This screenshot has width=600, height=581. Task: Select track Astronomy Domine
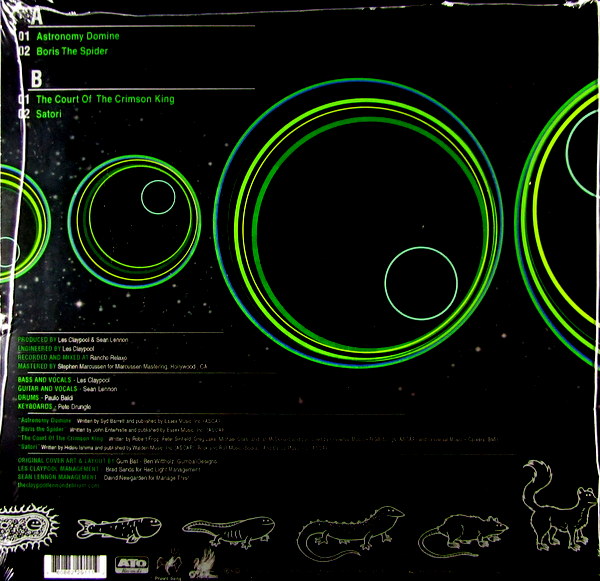coord(76,36)
